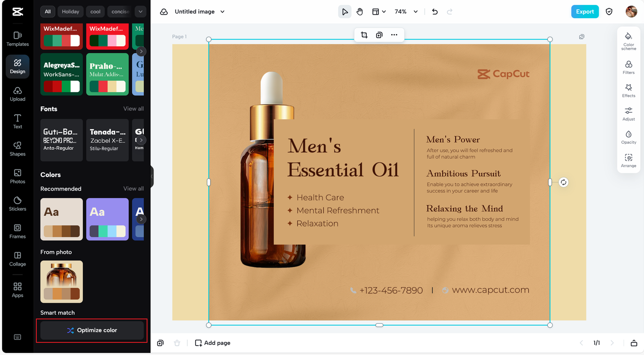The width and height of the screenshot is (644, 355).
Task: Open the Design sidebar panel
Action: pos(18,66)
